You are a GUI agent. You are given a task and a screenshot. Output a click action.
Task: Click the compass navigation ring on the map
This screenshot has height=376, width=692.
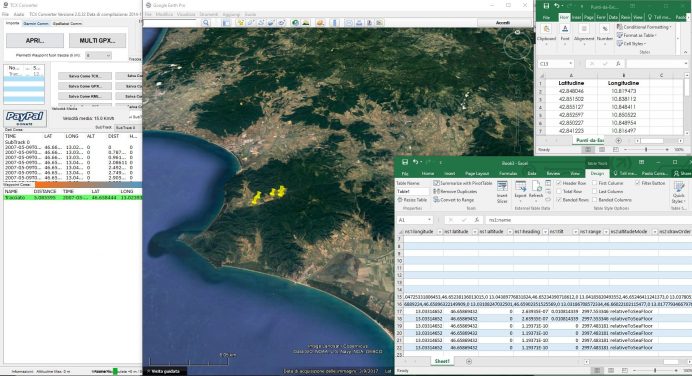pyautogui.click(x=517, y=45)
